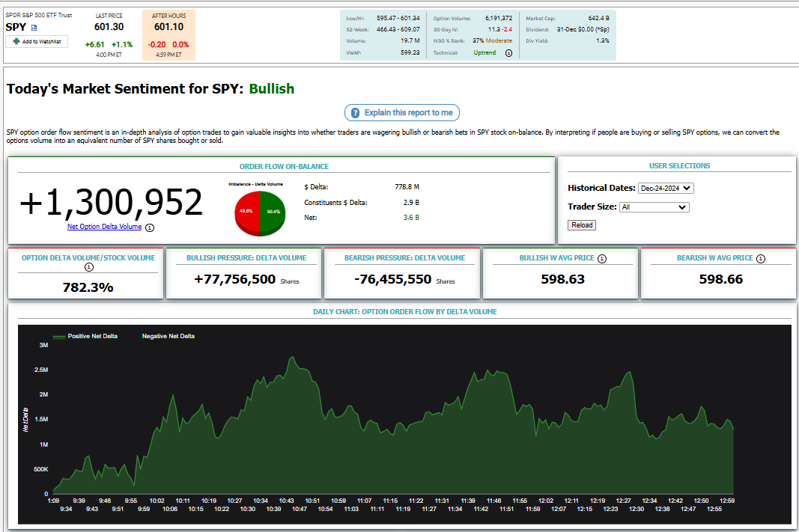799x532 pixels.
Task: Click the Option Volume value 6,191,372
Action: pos(499,18)
